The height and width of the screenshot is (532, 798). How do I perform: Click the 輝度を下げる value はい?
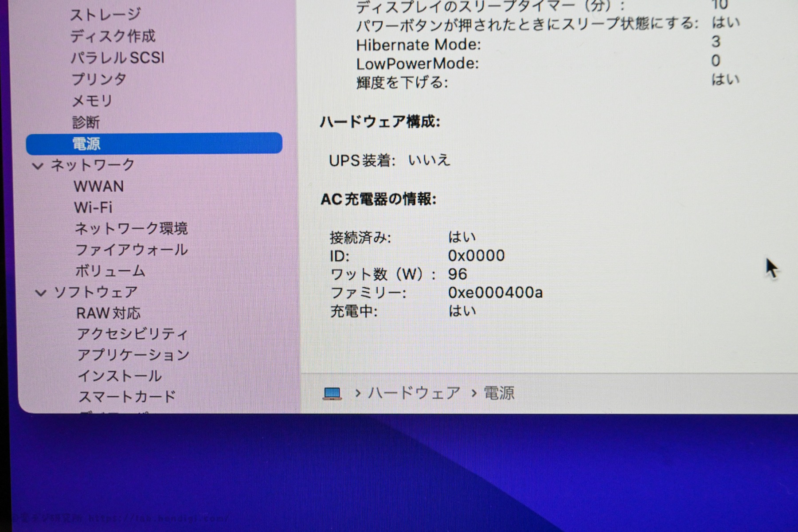coord(726,80)
